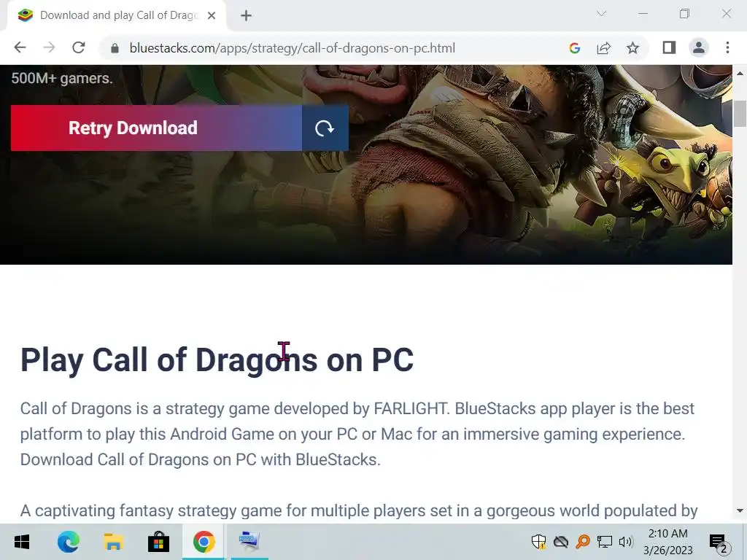Click the page scrollbar up arrow

click(740, 74)
